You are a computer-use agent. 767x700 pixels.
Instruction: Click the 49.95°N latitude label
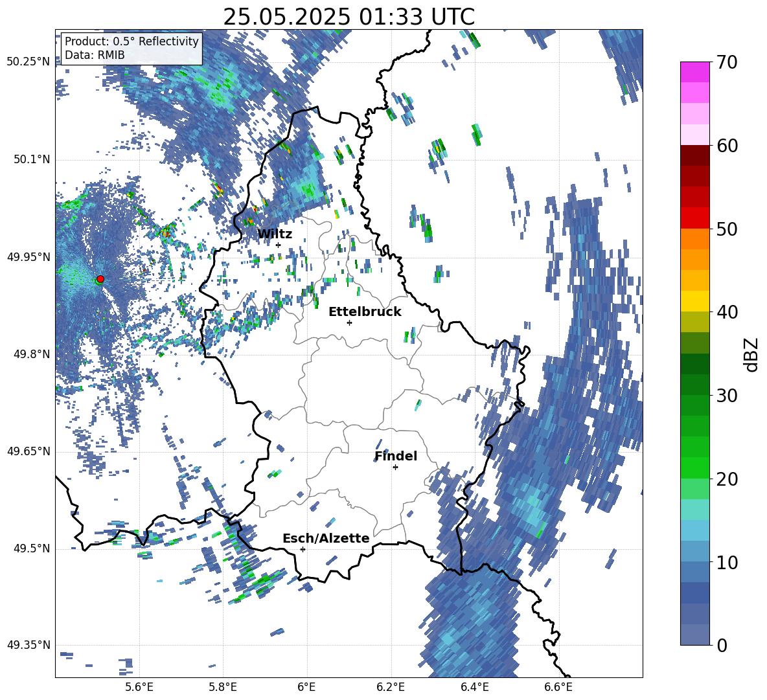(29, 256)
